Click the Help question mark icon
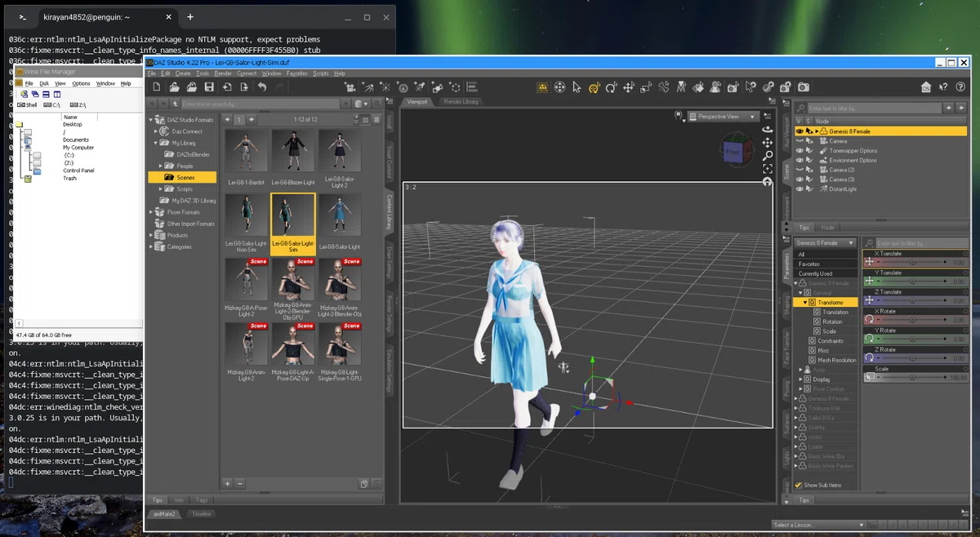The height and width of the screenshot is (537, 980). (960, 87)
